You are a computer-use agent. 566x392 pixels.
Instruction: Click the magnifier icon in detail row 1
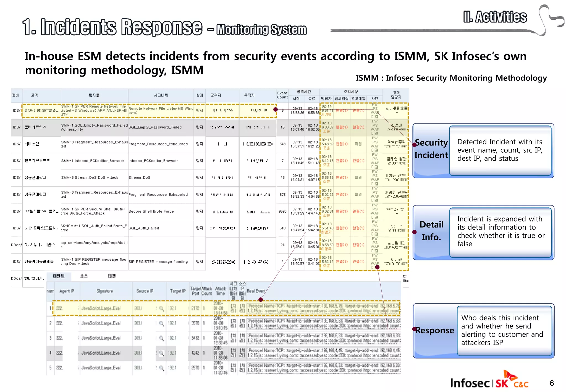tap(161, 309)
